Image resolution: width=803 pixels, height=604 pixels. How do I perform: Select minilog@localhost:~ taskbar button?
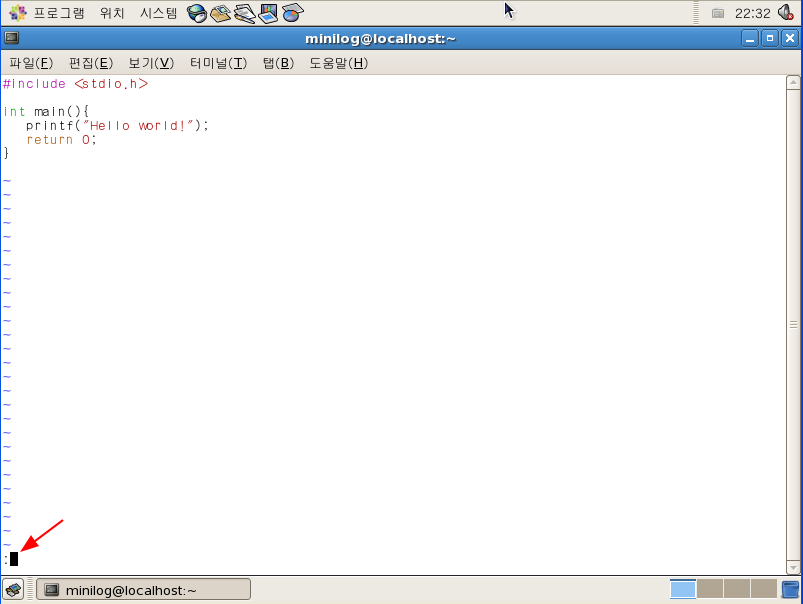coord(143,590)
